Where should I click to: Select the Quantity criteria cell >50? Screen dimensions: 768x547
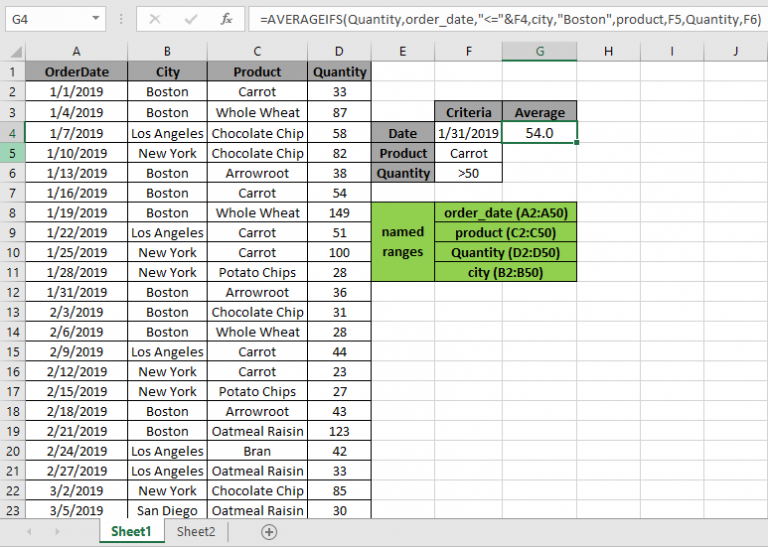pyautogui.click(x=468, y=173)
